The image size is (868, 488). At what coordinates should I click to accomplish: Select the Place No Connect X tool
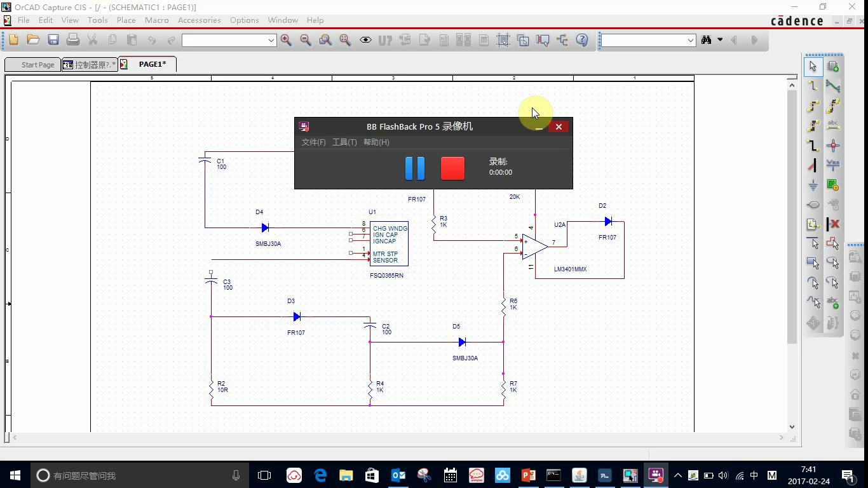(833, 224)
